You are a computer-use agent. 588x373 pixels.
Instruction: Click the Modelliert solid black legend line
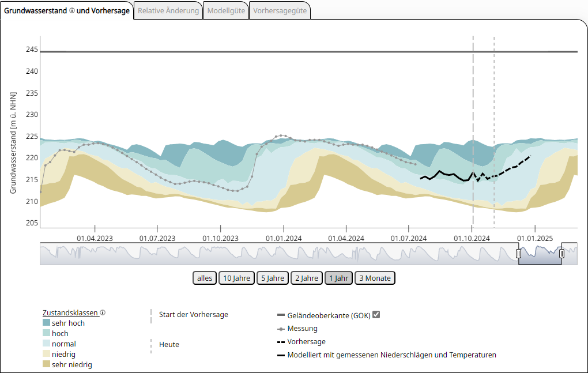click(281, 355)
